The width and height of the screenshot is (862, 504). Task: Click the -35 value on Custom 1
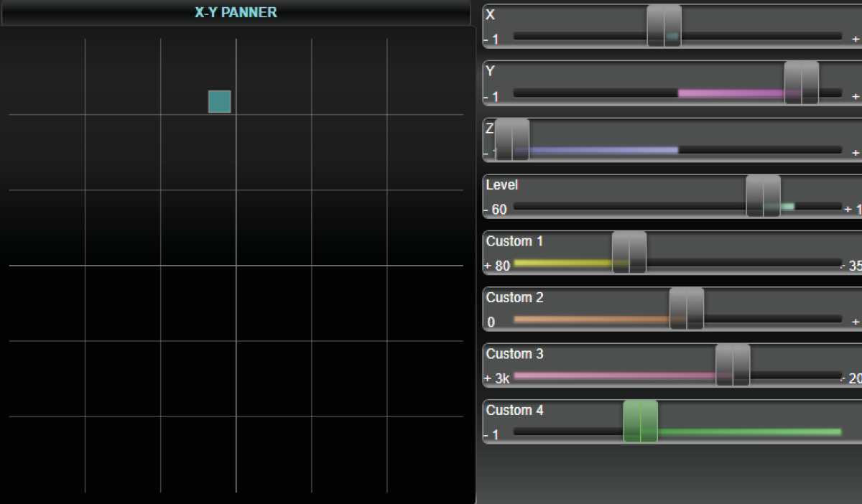click(x=852, y=266)
